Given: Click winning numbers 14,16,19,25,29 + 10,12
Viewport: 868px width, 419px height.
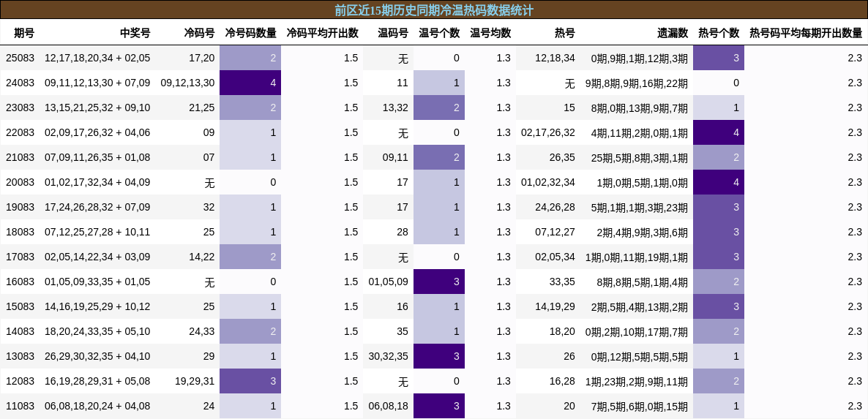Looking at the screenshot, I should pyautogui.click(x=97, y=307).
